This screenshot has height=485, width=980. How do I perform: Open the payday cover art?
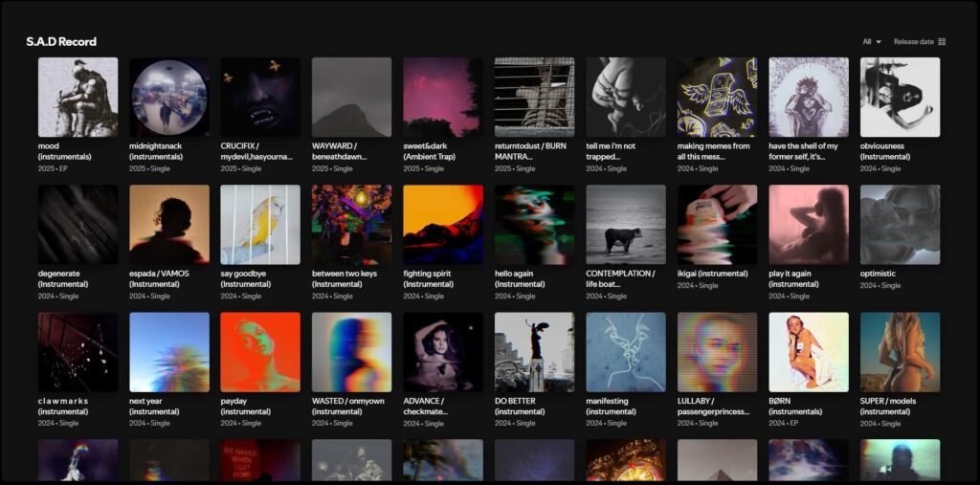coord(260,352)
